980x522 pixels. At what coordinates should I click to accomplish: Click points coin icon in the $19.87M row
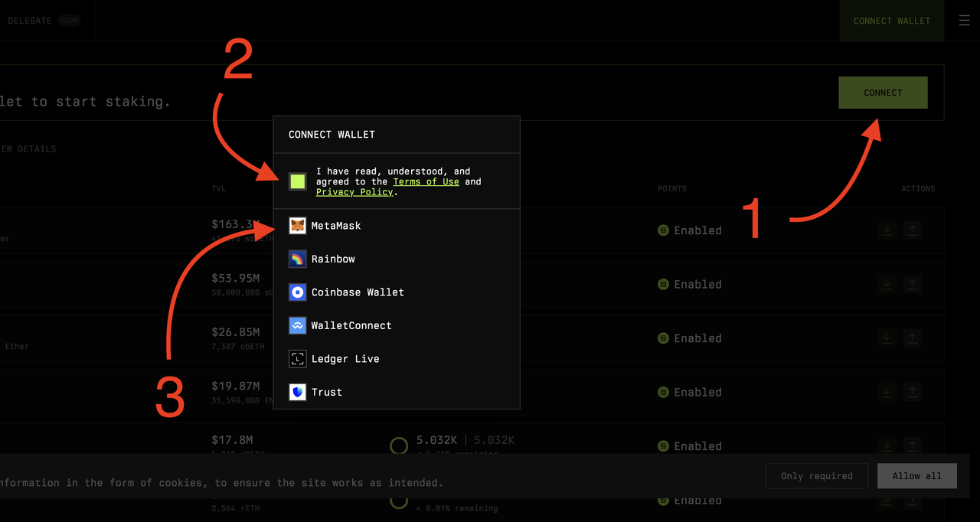664,393
